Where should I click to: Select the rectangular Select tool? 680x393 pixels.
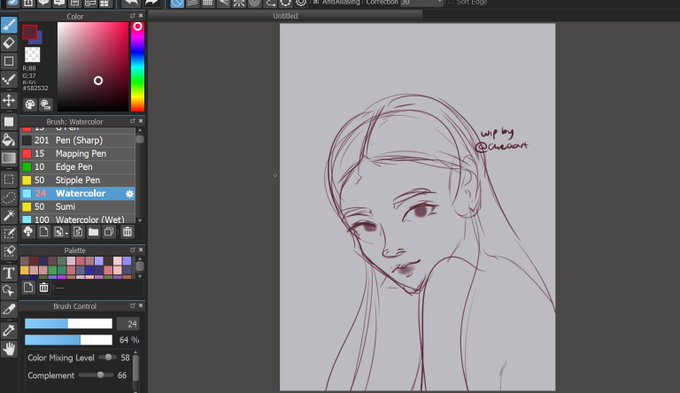pyautogui.click(x=9, y=179)
